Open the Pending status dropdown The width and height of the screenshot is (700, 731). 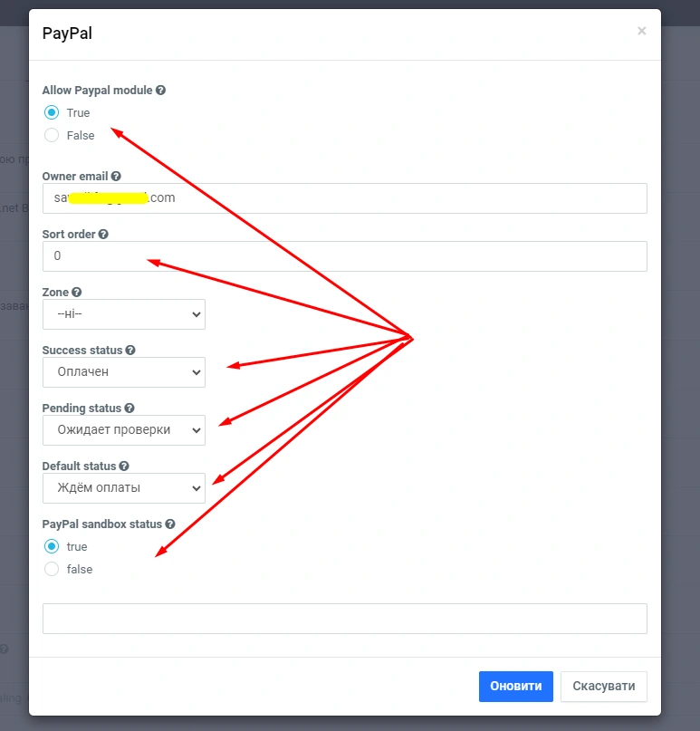tap(124, 430)
